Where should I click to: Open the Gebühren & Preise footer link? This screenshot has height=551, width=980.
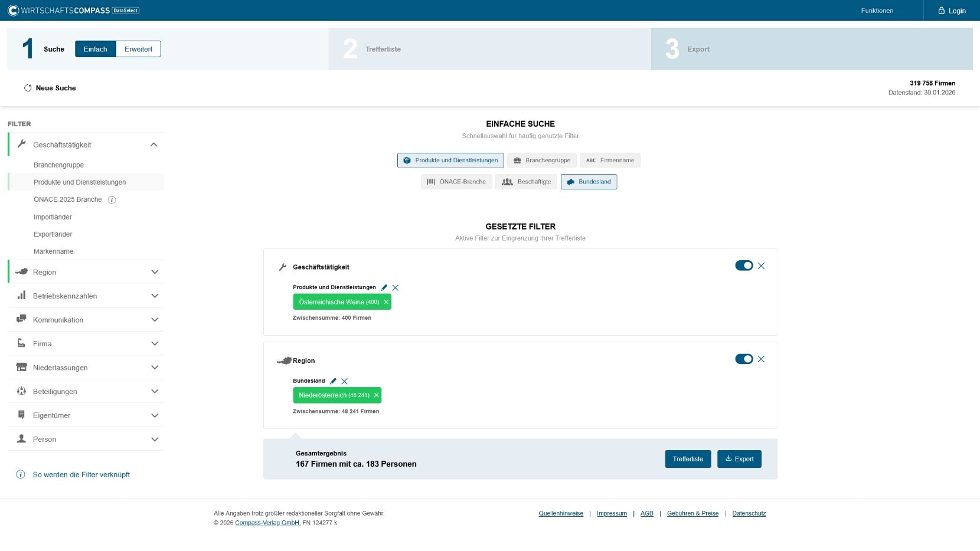tap(692, 514)
